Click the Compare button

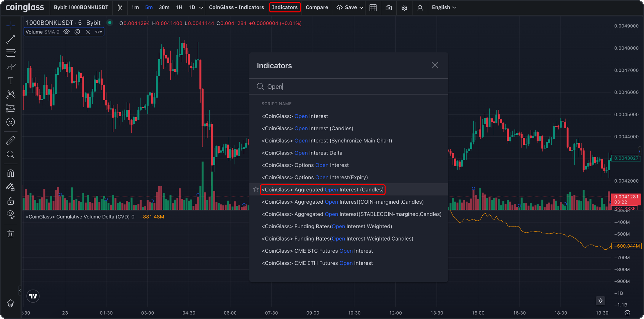pyautogui.click(x=317, y=7)
